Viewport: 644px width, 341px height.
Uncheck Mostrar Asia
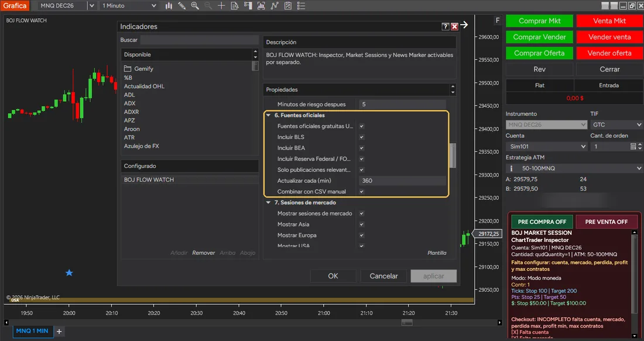(x=362, y=224)
